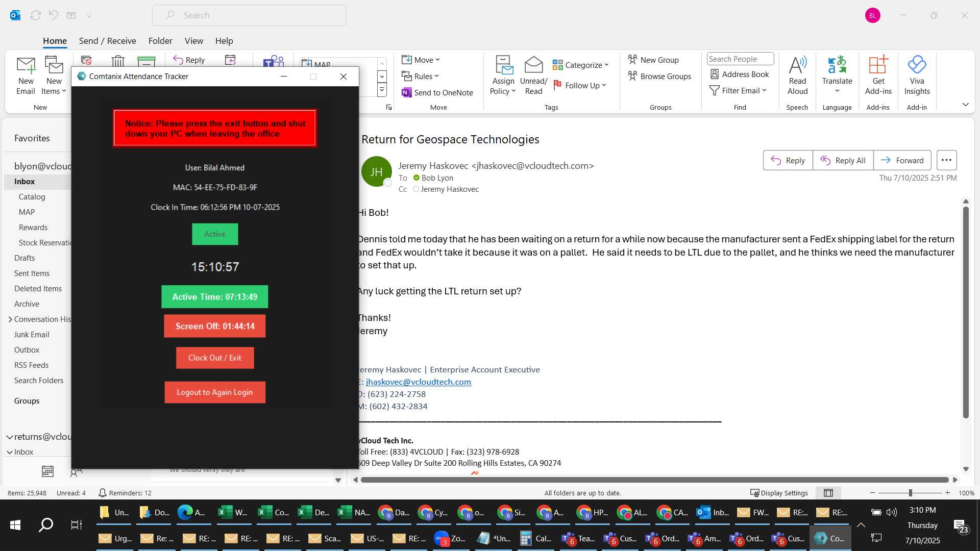Open the more actions ellipsis in message header

(946, 160)
